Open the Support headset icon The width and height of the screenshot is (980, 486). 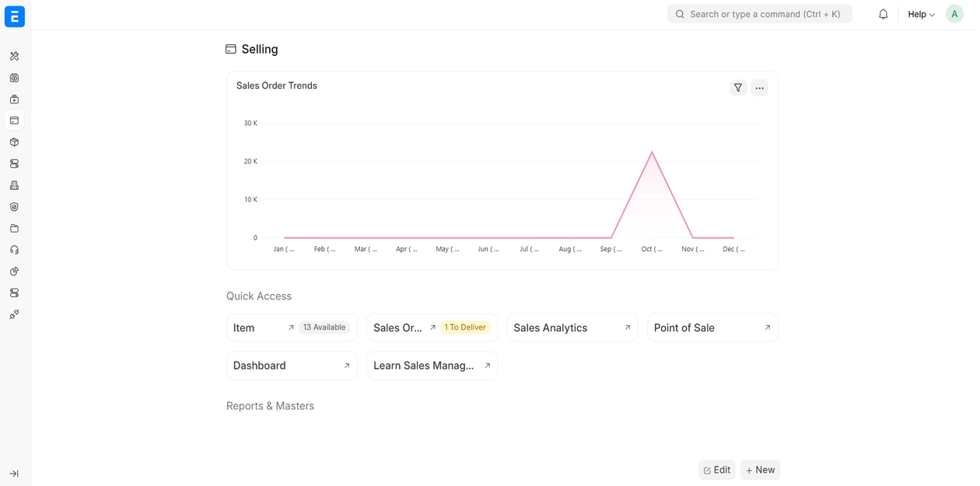14,250
